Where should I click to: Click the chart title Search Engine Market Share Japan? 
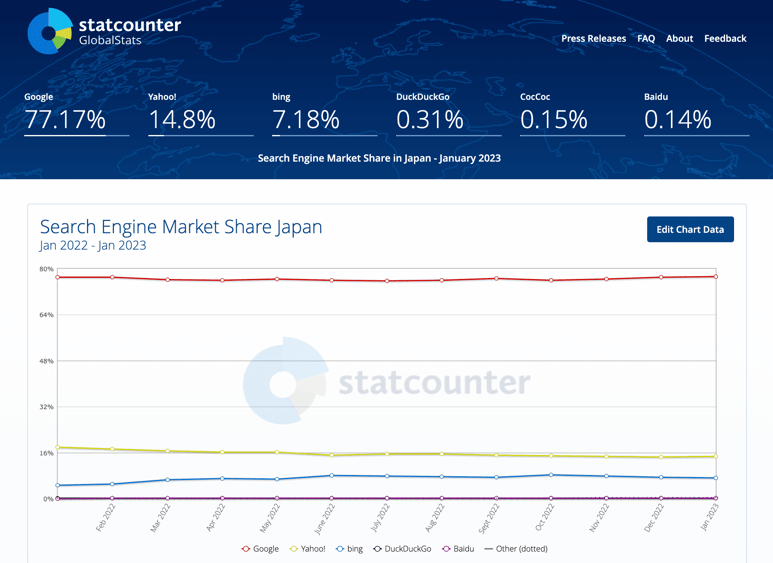181,227
